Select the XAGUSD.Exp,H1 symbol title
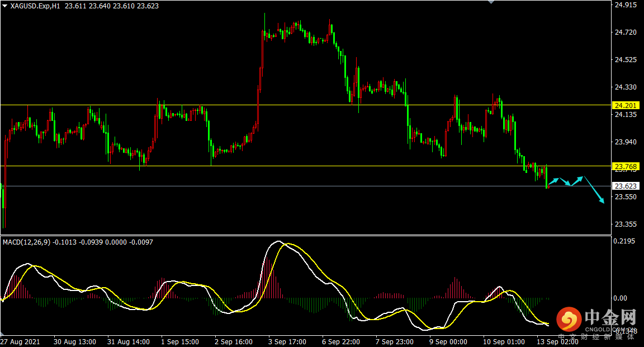644x347 pixels. (x=35, y=6)
